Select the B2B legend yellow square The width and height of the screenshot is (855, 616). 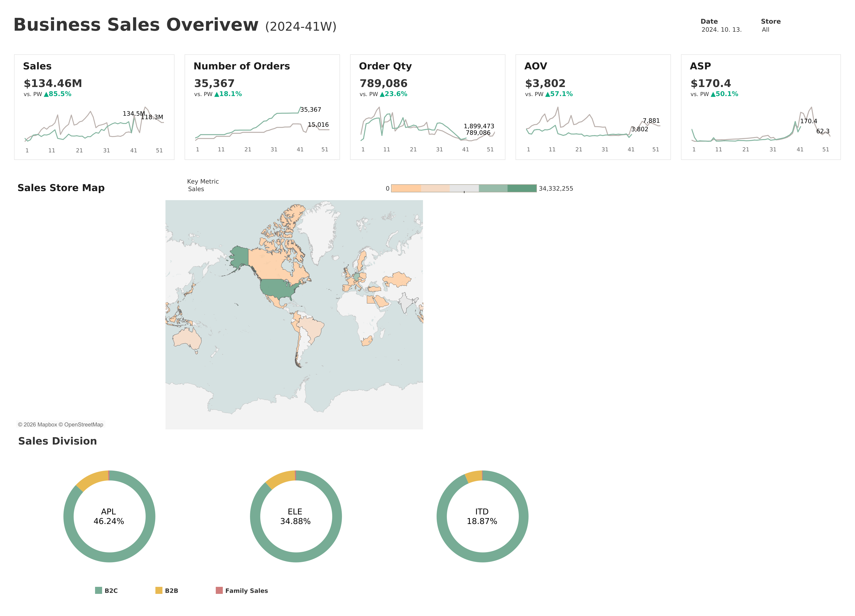pos(159,590)
